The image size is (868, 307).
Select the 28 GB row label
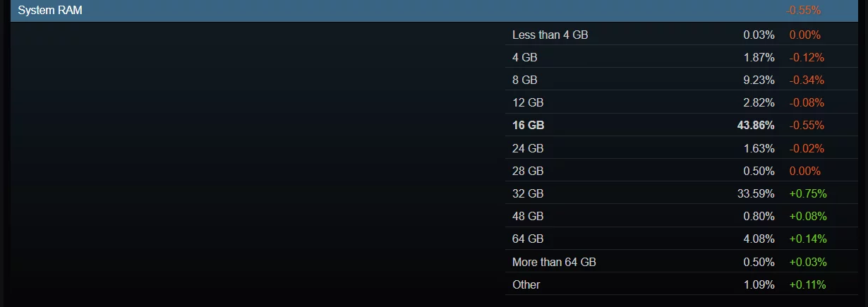tap(528, 171)
